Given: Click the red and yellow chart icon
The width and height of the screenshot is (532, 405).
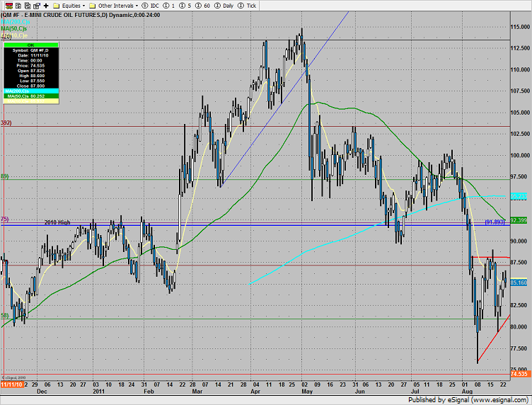Looking at the screenshot, I should pos(8,6).
